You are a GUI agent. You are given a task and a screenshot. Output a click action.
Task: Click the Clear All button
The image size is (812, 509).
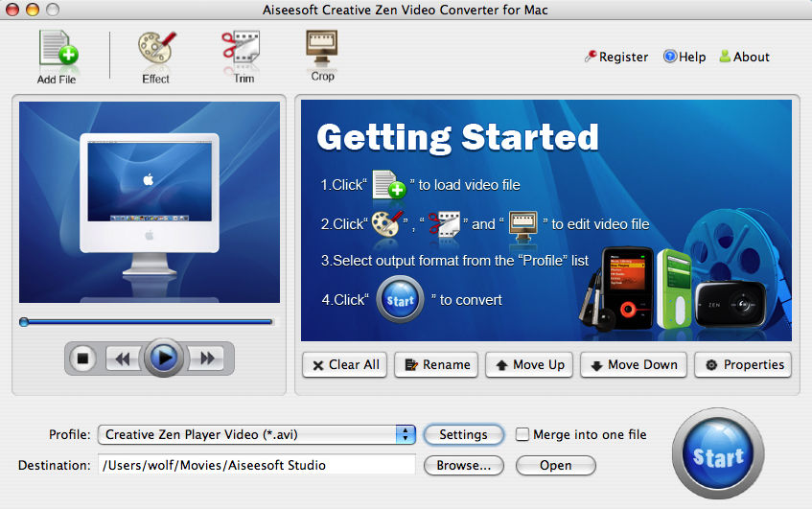(345, 365)
